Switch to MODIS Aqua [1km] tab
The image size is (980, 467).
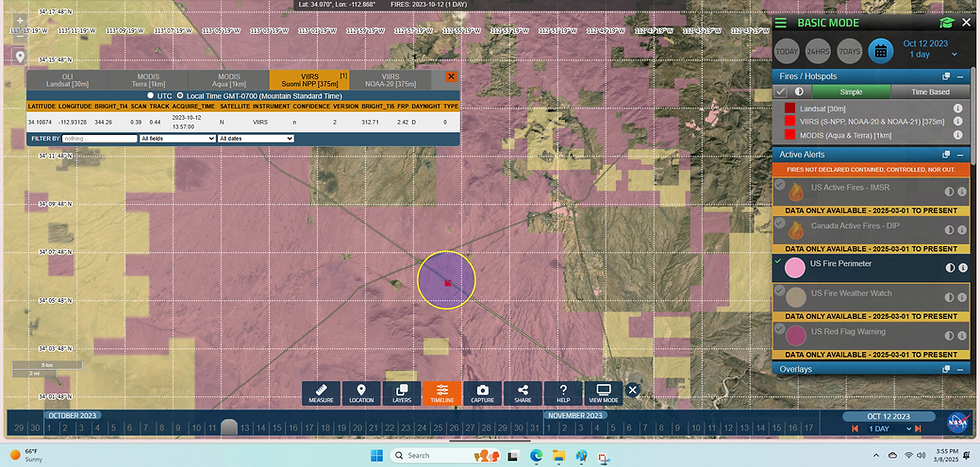tap(229, 79)
